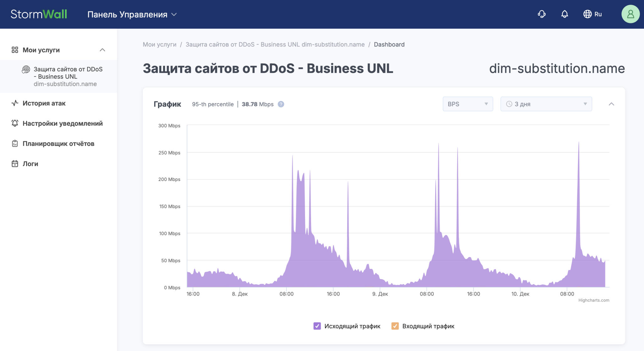Open the notifications bell
The height and width of the screenshot is (351, 644).
pyautogui.click(x=564, y=14)
